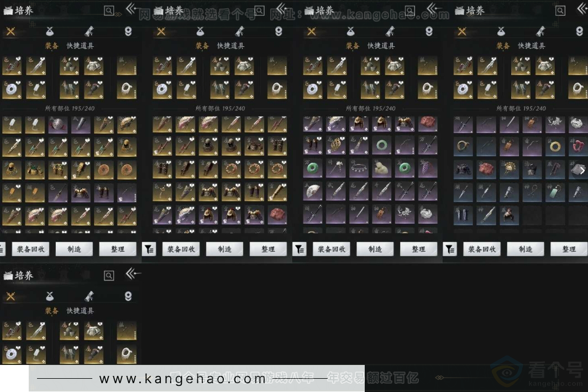Select the scroll category icon in the top-left panel
The width and height of the screenshot is (588, 392).
pyautogui.click(x=89, y=31)
